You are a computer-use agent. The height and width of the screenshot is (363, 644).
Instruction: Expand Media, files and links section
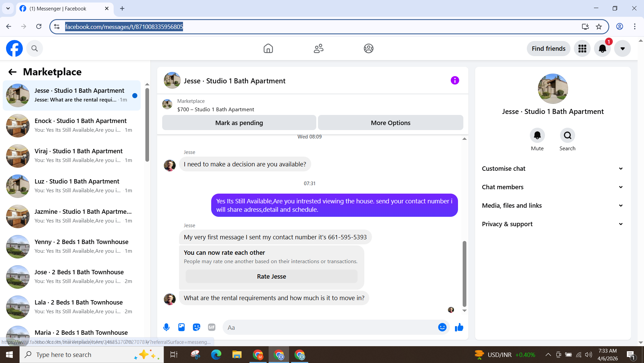pos(553,206)
